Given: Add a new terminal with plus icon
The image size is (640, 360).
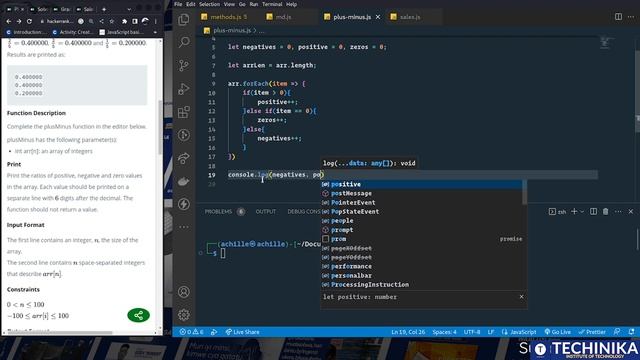Looking at the screenshot, I should click(x=574, y=211).
